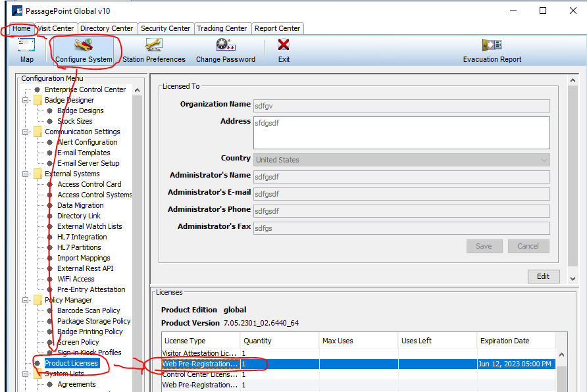Select Stock Sizes tree item
This screenshot has height=392, width=587.
click(75, 121)
